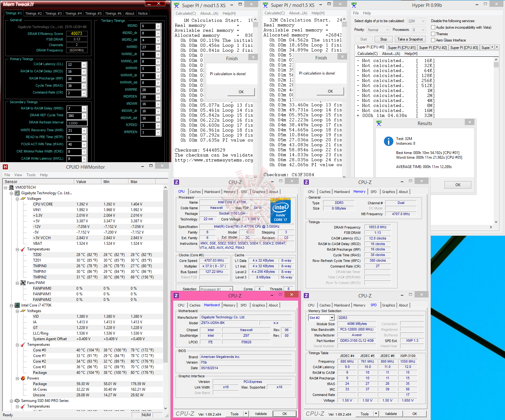This screenshot has height=420, width=505.
Task: Close the 32M Finish dialog with X
Action: [342, 57]
